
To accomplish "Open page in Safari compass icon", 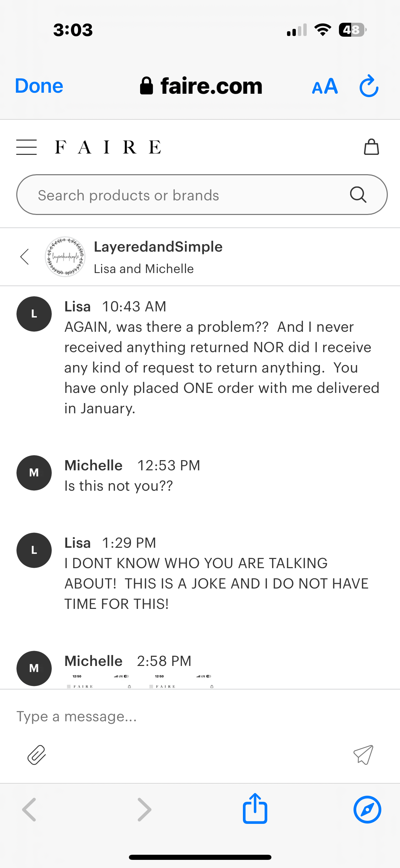I will click(x=367, y=809).
